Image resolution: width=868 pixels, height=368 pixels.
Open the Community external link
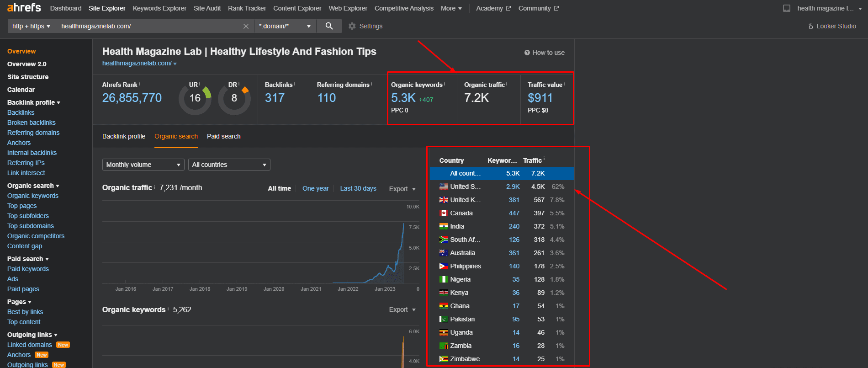pos(539,8)
